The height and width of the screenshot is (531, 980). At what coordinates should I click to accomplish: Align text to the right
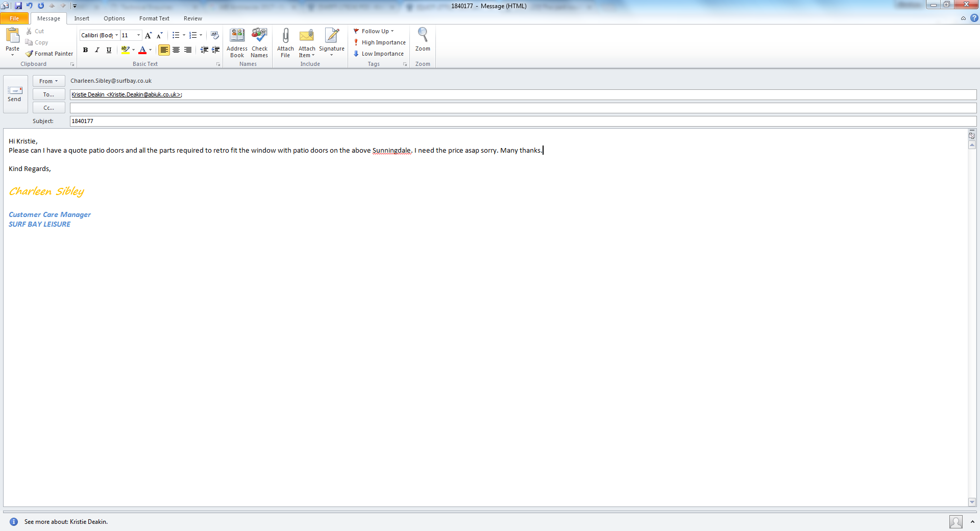click(188, 50)
